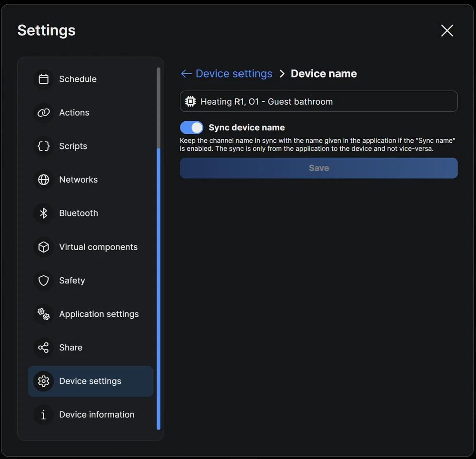Edit the Heating R1, O1 name field
476x459 pixels.
coord(319,101)
